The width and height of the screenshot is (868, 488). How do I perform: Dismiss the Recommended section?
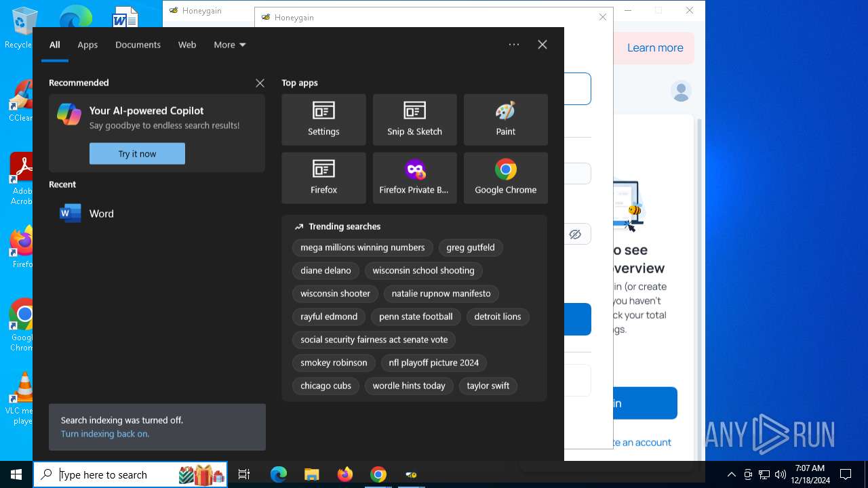pyautogui.click(x=260, y=83)
